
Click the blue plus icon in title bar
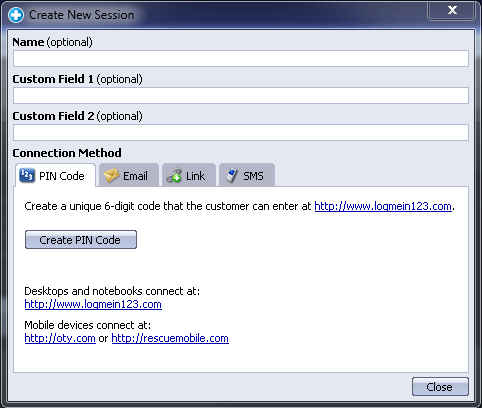click(x=16, y=15)
